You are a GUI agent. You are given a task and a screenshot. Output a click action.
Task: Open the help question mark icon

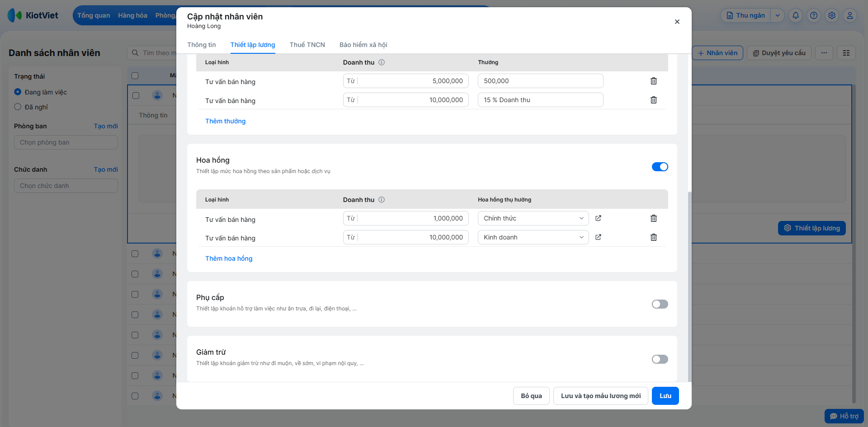tap(814, 15)
